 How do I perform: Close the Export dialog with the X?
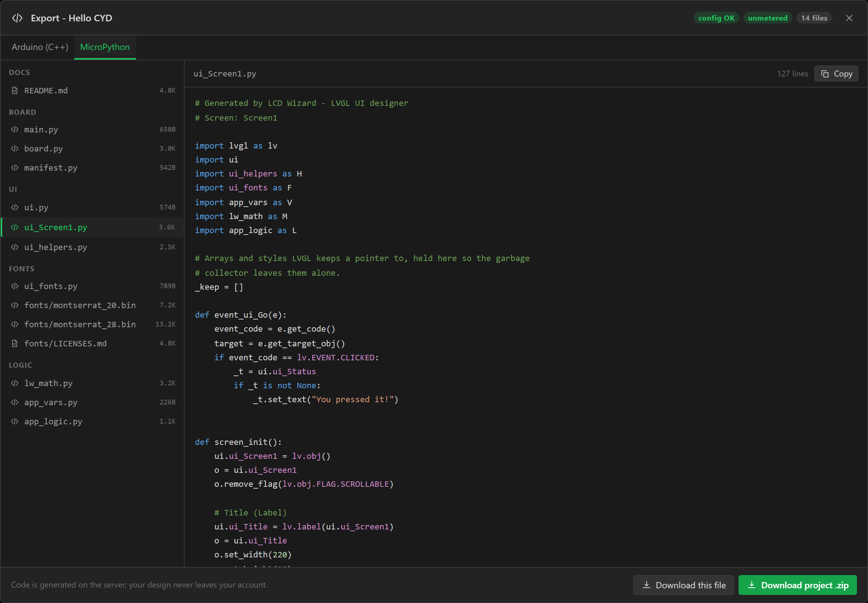coord(849,18)
